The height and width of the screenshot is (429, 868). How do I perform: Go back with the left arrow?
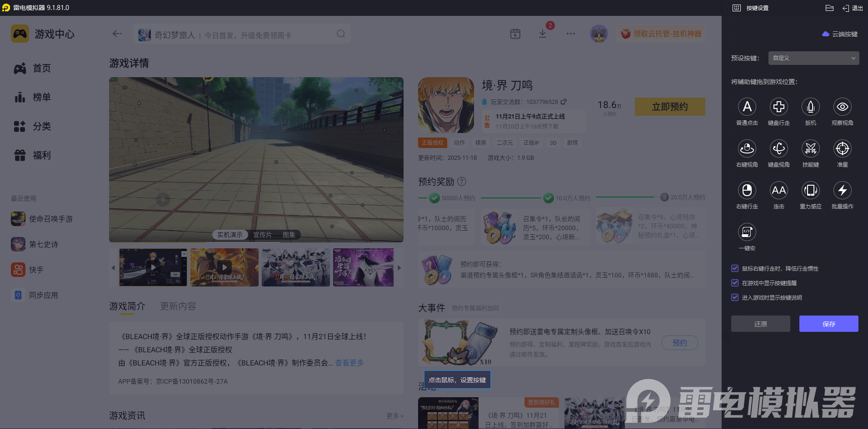coord(117,34)
